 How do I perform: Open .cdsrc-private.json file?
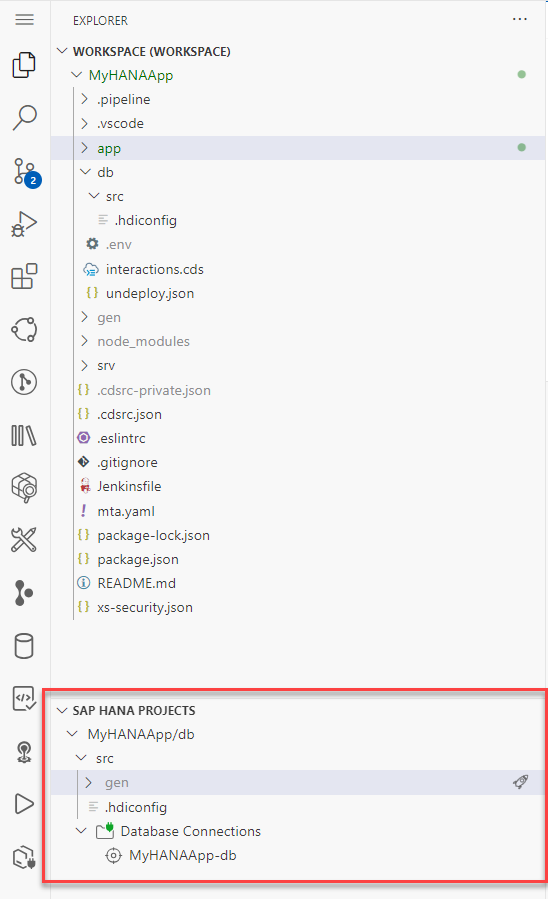pyautogui.click(x=154, y=390)
